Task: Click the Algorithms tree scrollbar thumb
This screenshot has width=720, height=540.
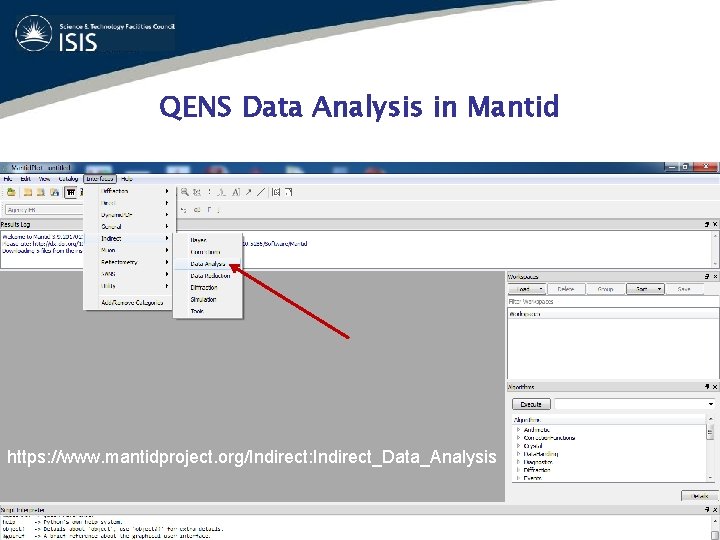Action: (710, 432)
